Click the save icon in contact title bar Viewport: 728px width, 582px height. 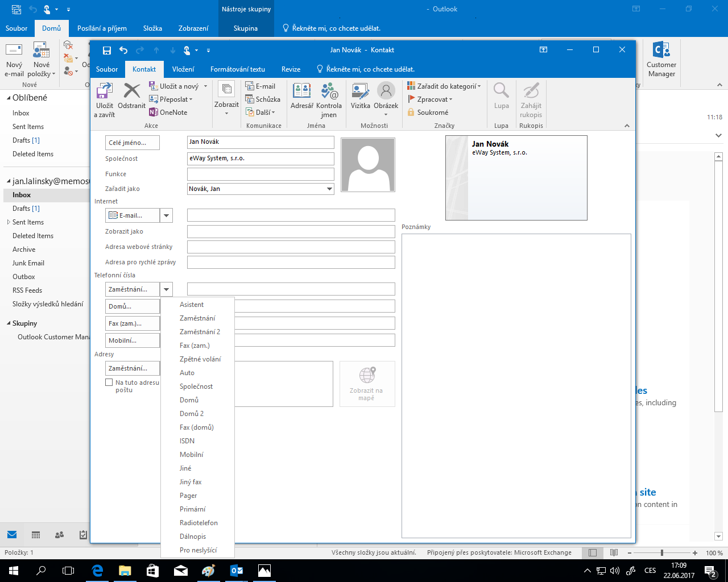(x=106, y=50)
